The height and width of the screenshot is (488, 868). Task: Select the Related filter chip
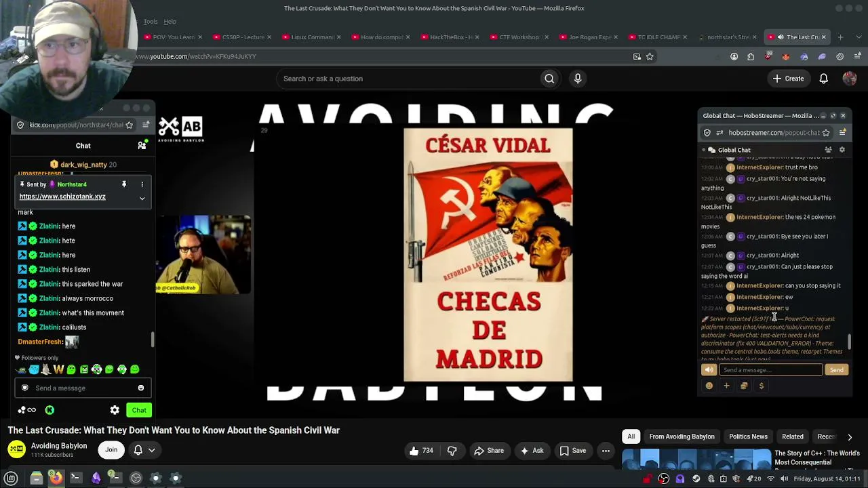coord(793,437)
